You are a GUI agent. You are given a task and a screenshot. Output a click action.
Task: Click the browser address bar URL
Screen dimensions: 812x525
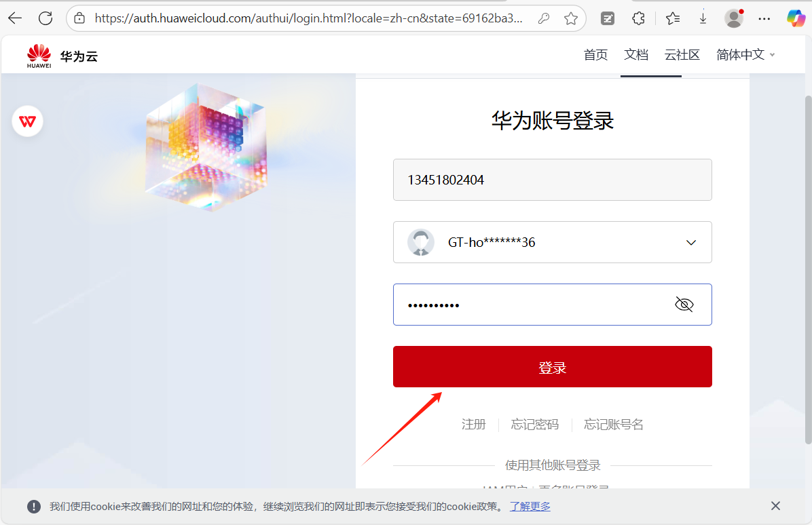308,18
